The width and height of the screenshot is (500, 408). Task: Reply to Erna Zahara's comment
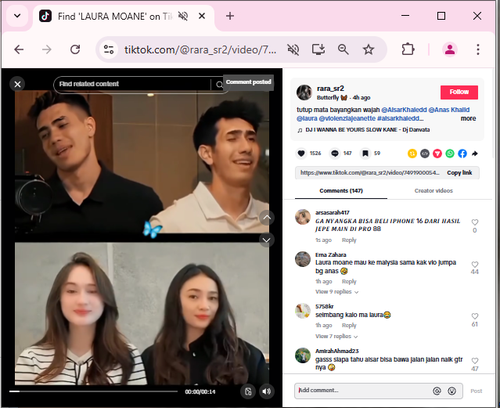pos(349,282)
